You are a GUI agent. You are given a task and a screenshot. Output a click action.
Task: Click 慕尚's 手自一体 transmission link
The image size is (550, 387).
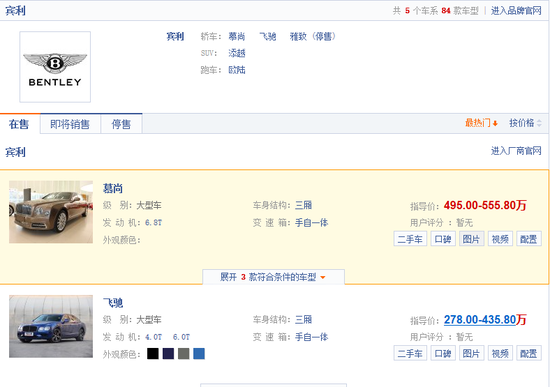[311, 222]
